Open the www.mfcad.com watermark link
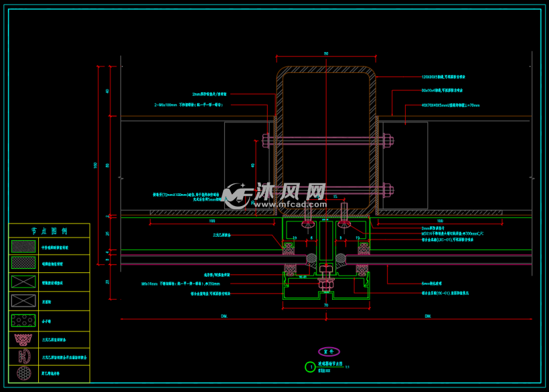 coord(291,204)
